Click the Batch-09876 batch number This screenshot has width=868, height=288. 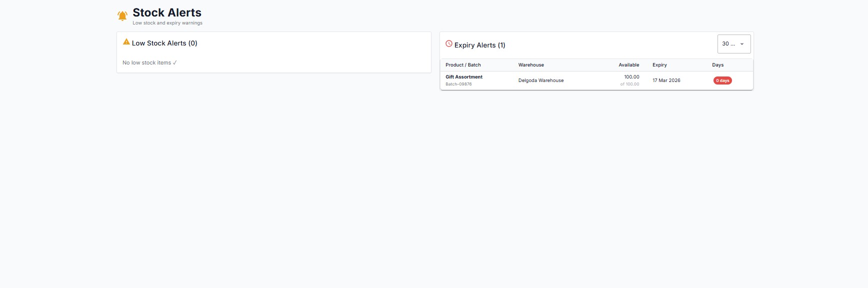458,84
